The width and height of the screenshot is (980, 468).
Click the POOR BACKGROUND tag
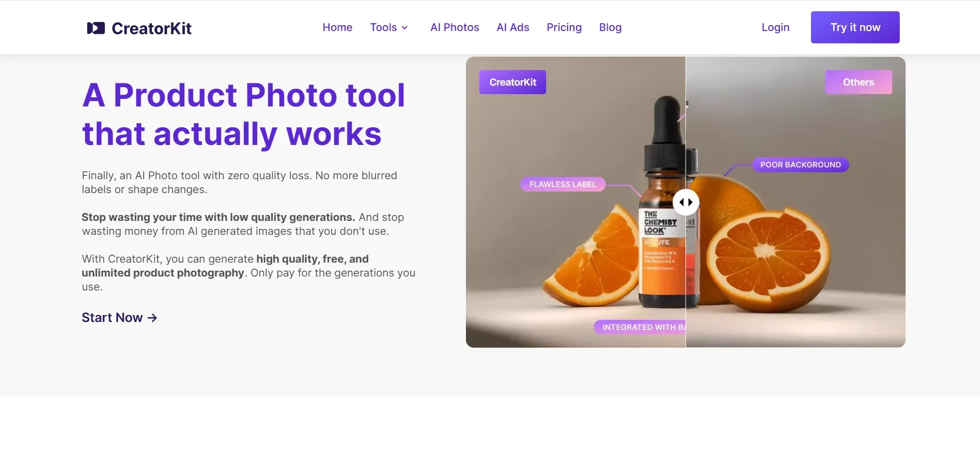point(800,165)
